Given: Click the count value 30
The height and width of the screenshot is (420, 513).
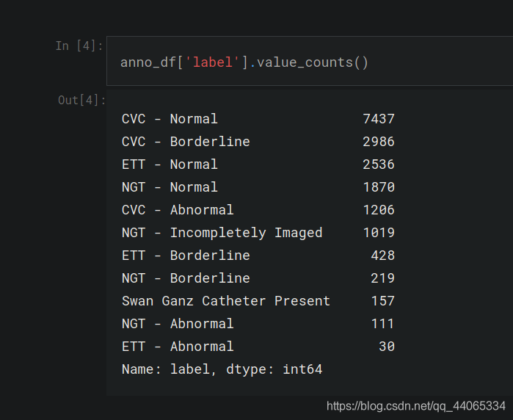Looking at the screenshot, I should point(387,347).
